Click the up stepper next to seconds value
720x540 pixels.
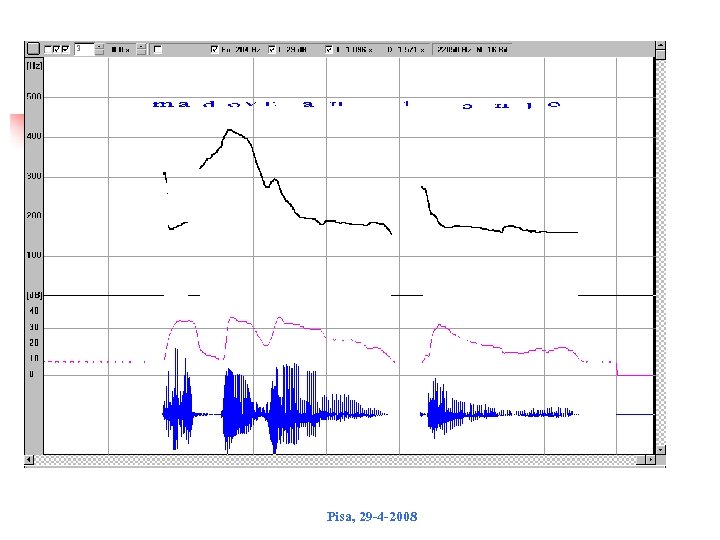click(142, 46)
